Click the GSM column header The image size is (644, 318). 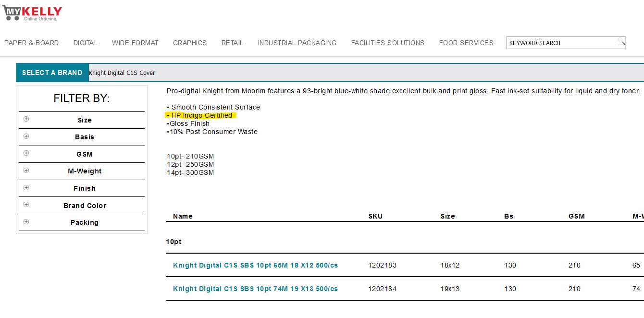576,216
